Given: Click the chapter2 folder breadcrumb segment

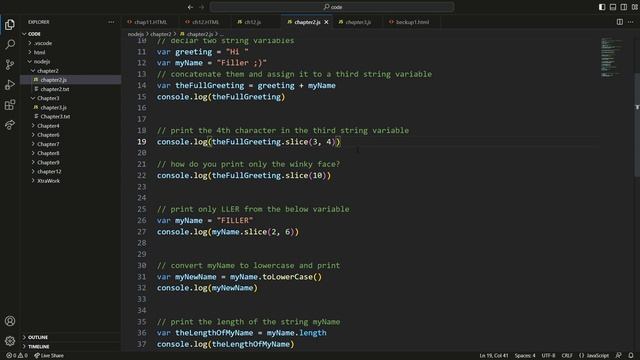Looking at the screenshot, I should pos(160,34).
